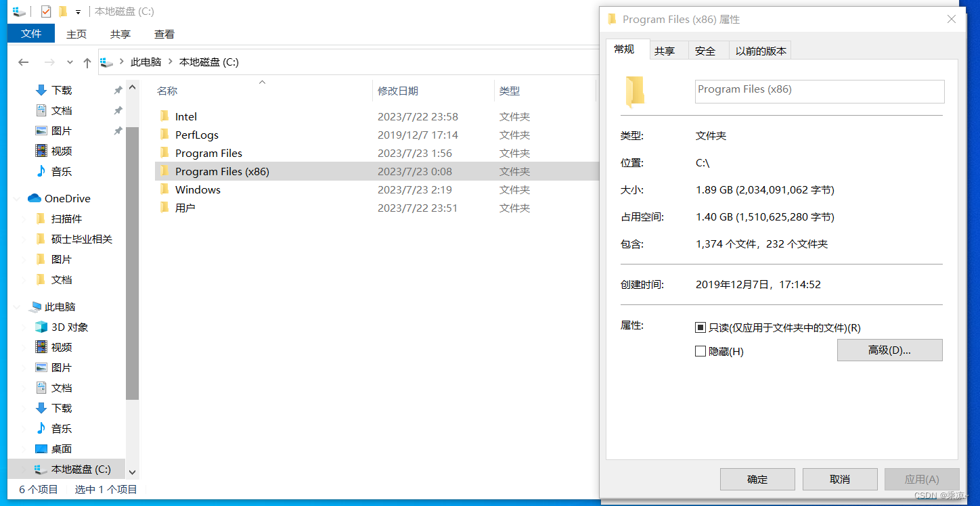Click the Program Files folder icon

tap(164, 153)
